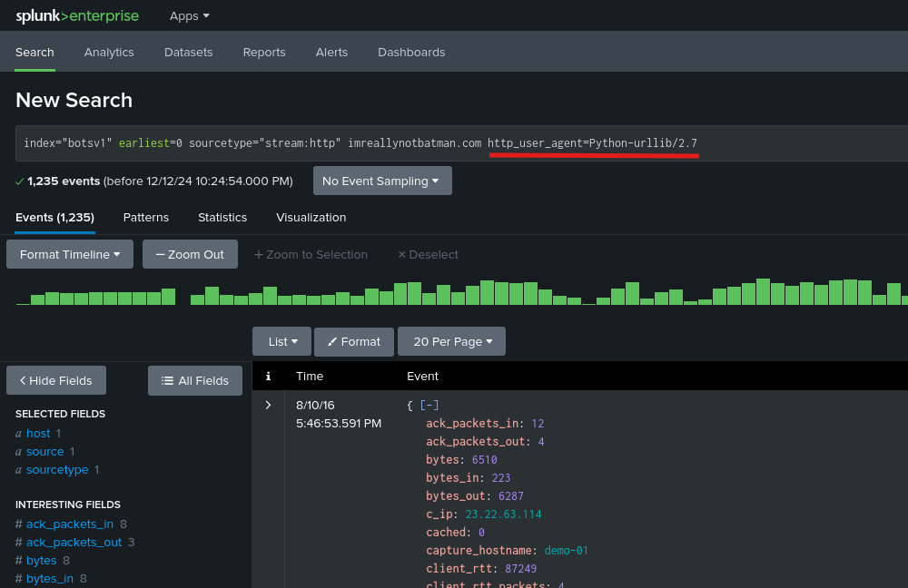Click the capture_hostname value demo-01
This screenshot has width=908, height=588.
coord(567,551)
